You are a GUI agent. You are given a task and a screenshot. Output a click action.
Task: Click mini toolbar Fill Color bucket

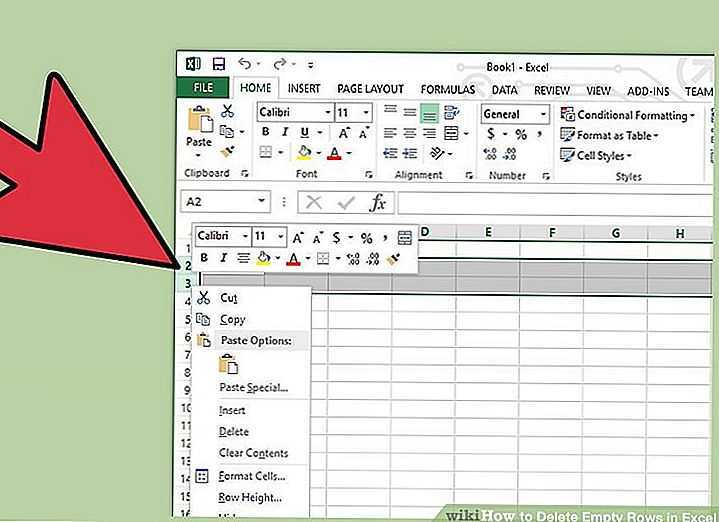pyautogui.click(x=264, y=259)
